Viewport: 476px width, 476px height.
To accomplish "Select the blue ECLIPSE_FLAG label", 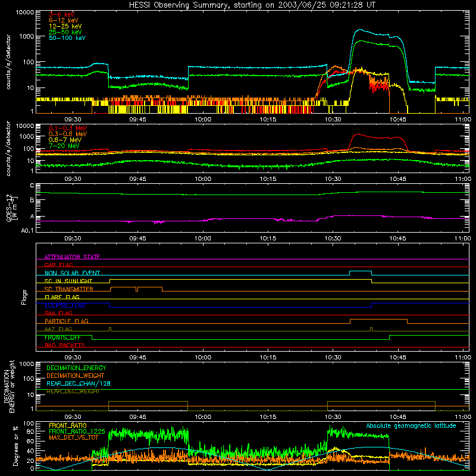I will [x=65, y=305].
